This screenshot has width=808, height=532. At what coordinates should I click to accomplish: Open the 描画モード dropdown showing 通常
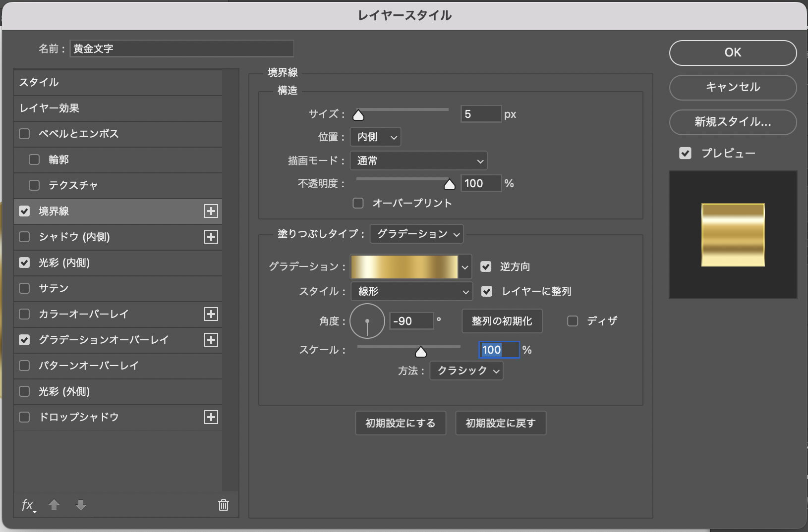(419, 160)
